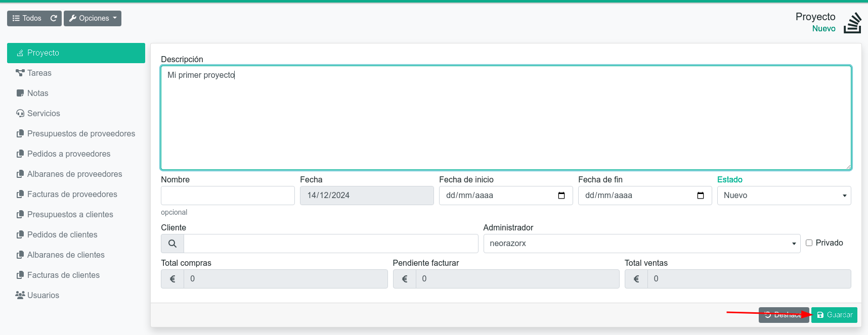Click the list icon in Todos button
The width and height of the screenshot is (868, 335).
pyautogui.click(x=16, y=18)
